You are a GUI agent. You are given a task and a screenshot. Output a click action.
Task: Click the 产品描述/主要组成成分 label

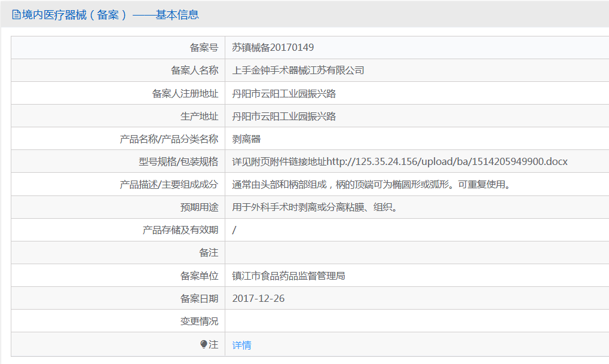tap(169, 185)
